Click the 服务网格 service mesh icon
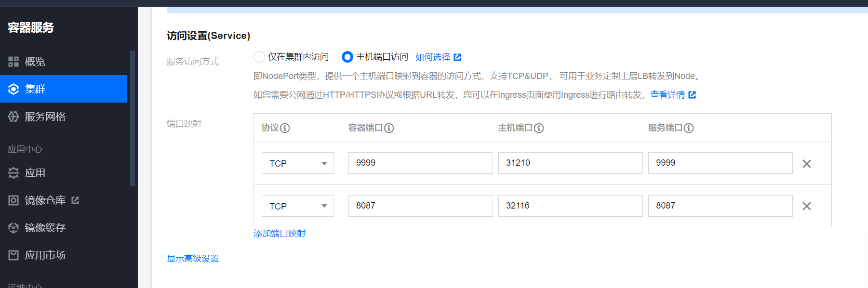The height and width of the screenshot is (288, 868). (x=13, y=117)
